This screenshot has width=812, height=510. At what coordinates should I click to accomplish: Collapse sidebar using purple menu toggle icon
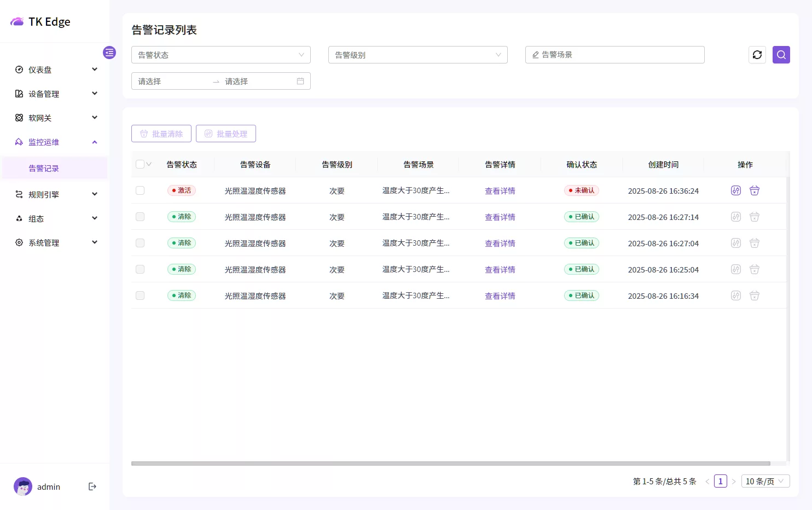109,53
